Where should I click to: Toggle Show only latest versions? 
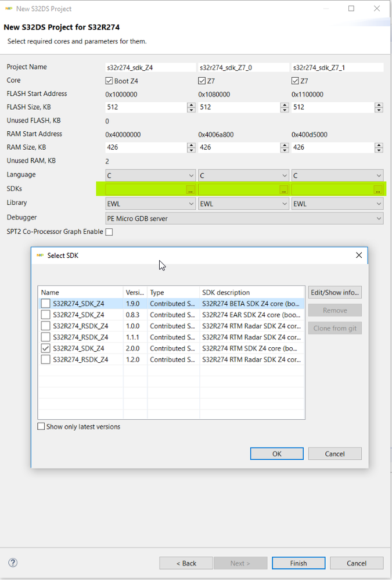click(41, 427)
